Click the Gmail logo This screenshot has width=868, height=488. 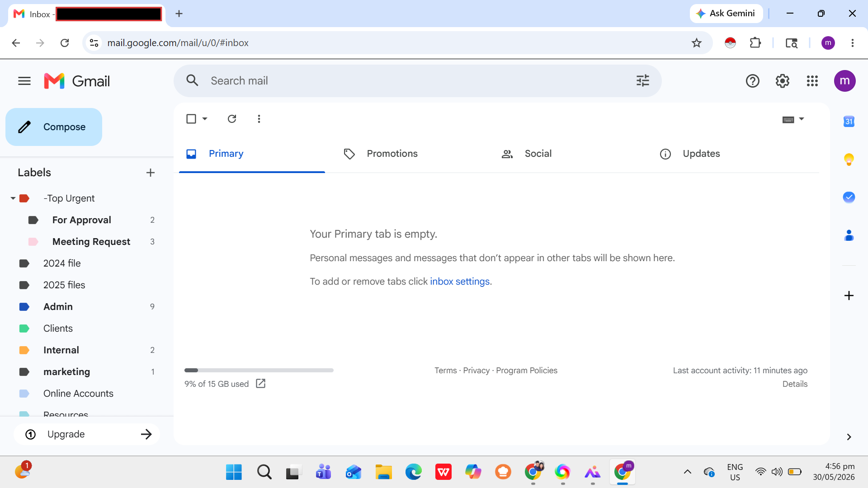[x=77, y=81]
